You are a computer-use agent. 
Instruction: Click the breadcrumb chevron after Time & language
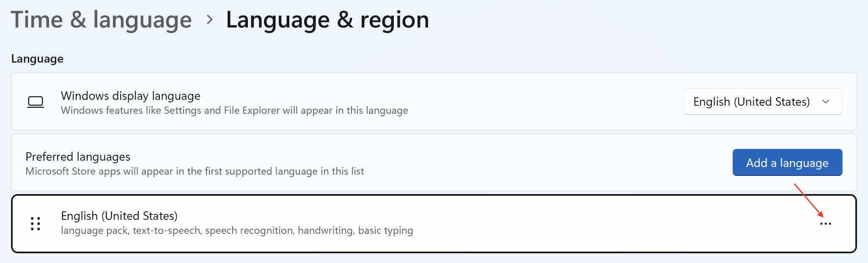(209, 19)
